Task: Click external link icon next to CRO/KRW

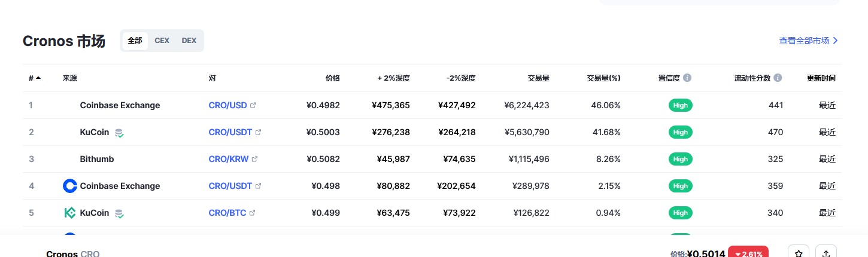Action: 254,159
